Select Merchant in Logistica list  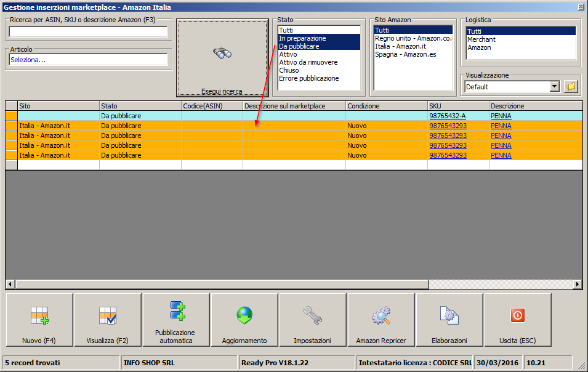click(x=481, y=39)
